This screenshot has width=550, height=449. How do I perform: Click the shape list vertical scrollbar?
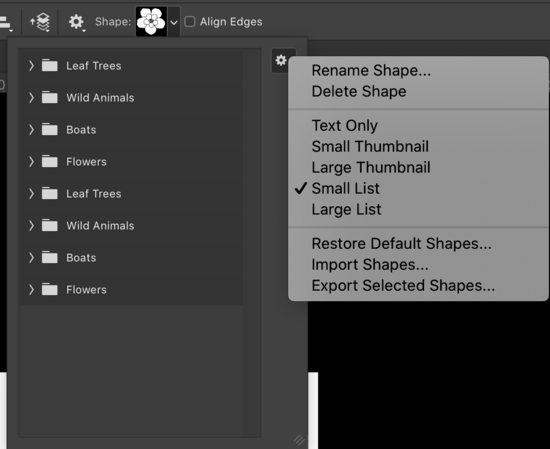coord(252,243)
